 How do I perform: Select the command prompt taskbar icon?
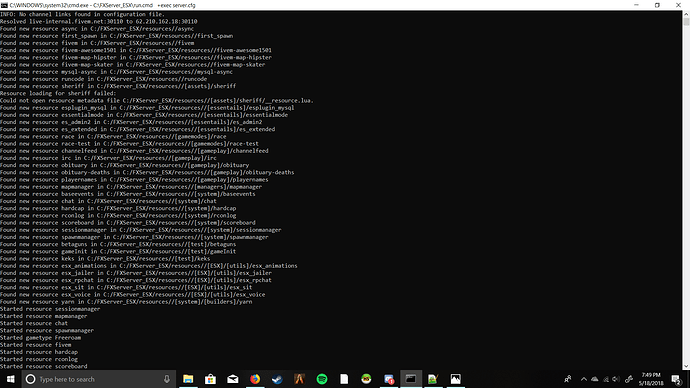point(411,379)
